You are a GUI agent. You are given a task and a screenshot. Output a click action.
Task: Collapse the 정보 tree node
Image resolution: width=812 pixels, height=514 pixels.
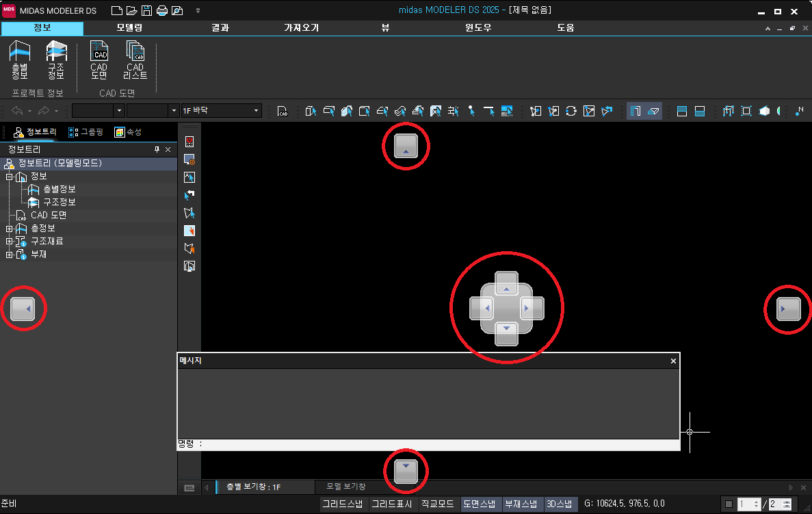(x=9, y=177)
